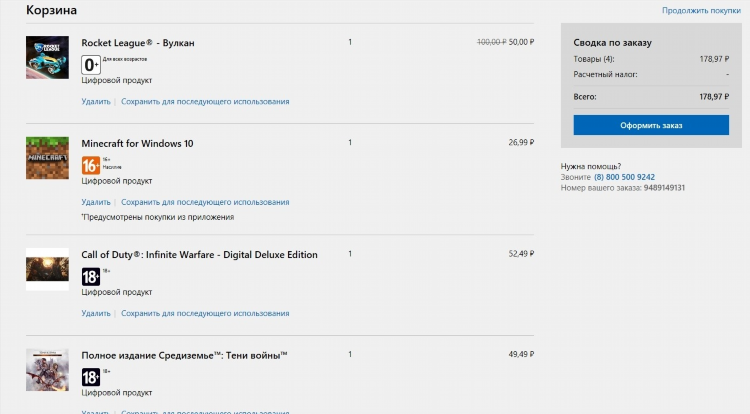This screenshot has height=414, width=750.
Task: Click the orange 16+ age rating icon
Action: coord(91,165)
